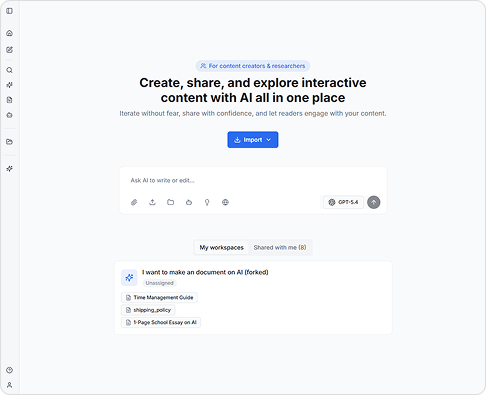
Task: Click the sidebar icon below documents
Action: click(9, 115)
